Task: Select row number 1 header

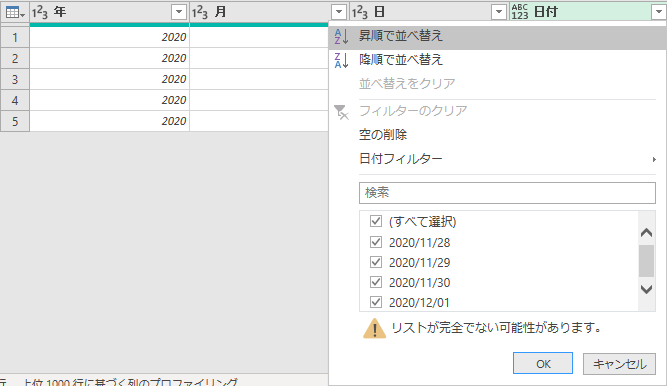Action: pos(15,37)
